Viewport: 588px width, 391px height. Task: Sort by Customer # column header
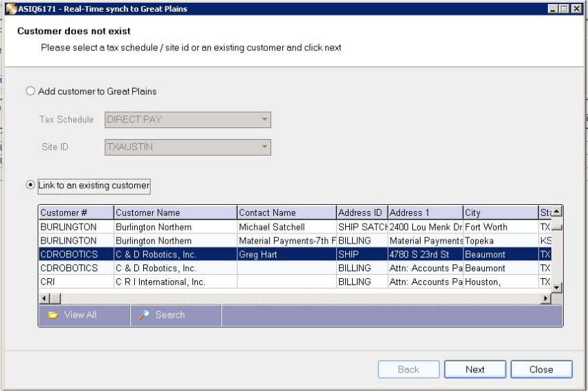point(76,212)
